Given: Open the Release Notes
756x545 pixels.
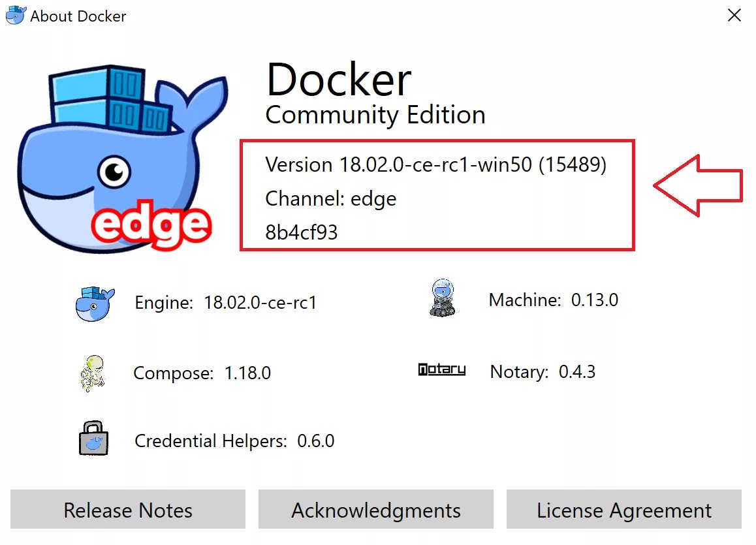Looking at the screenshot, I should 128,510.
